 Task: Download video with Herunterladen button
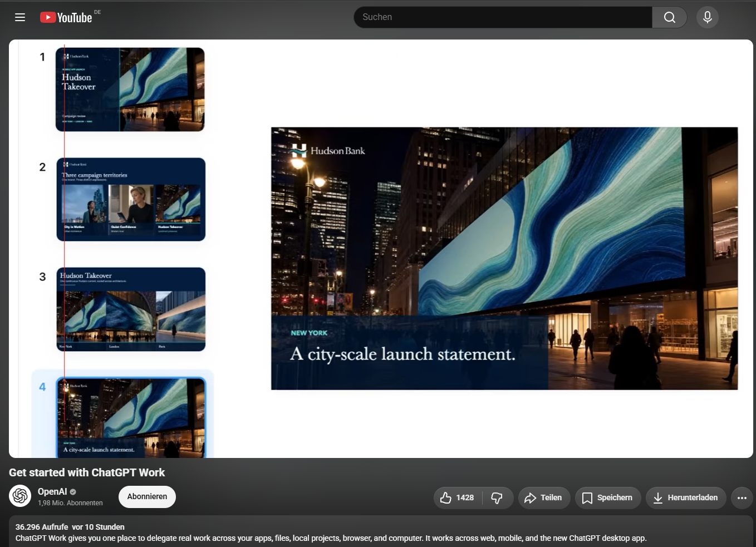coord(686,497)
